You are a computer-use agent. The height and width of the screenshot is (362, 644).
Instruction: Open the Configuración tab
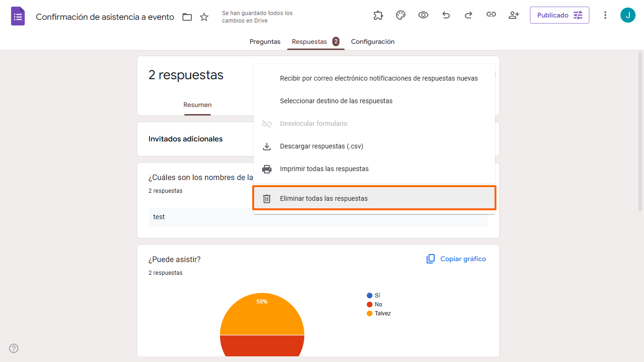pyautogui.click(x=372, y=41)
